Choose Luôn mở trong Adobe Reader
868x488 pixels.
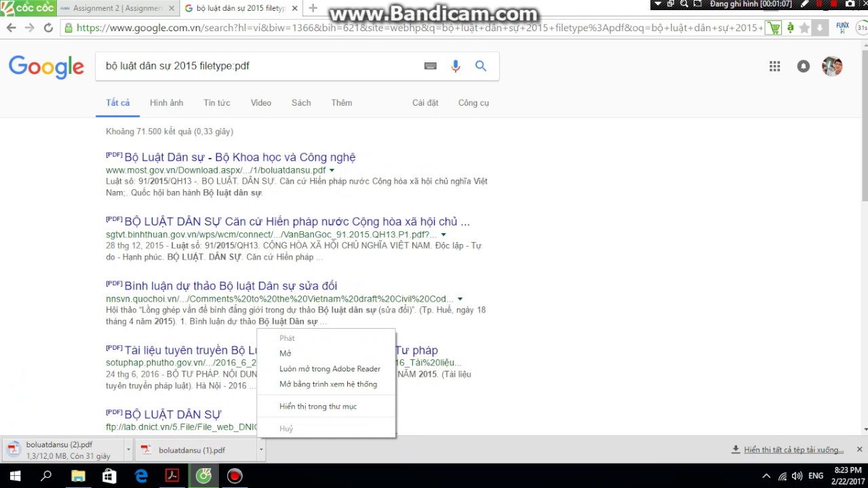[x=326, y=369]
